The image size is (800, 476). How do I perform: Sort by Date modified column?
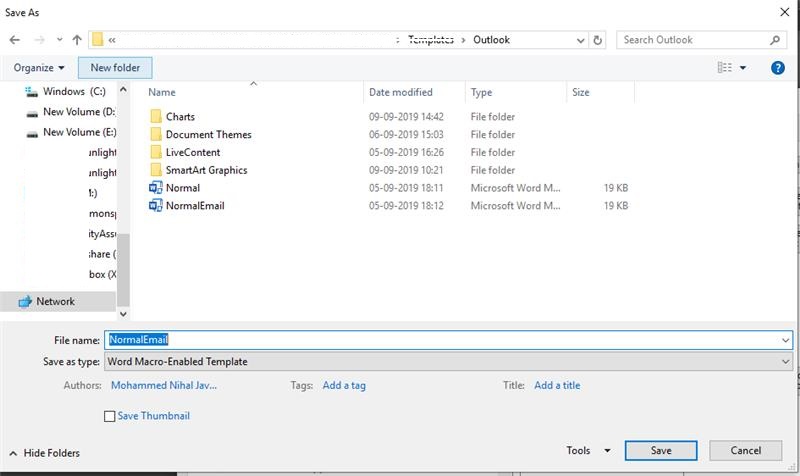coord(401,92)
